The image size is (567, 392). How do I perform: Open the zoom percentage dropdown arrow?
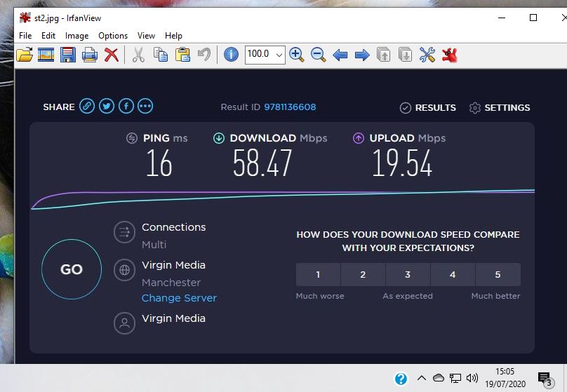[x=279, y=55]
